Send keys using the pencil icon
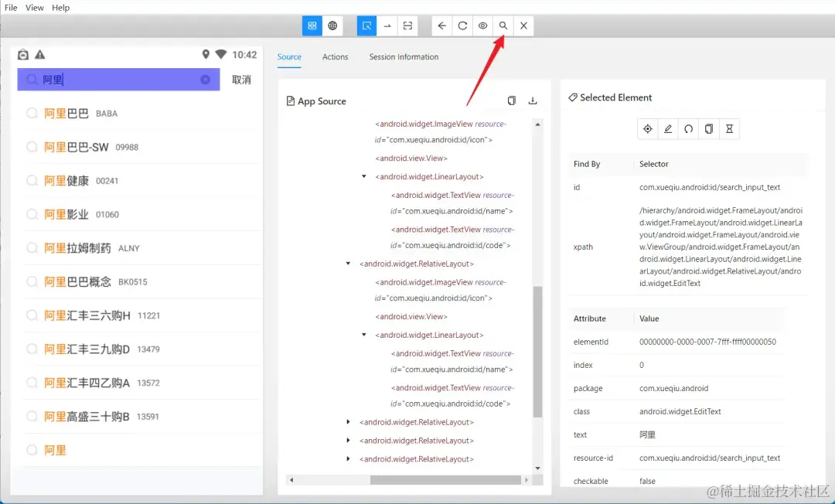Viewport: 835px width, 504px height. (668, 129)
